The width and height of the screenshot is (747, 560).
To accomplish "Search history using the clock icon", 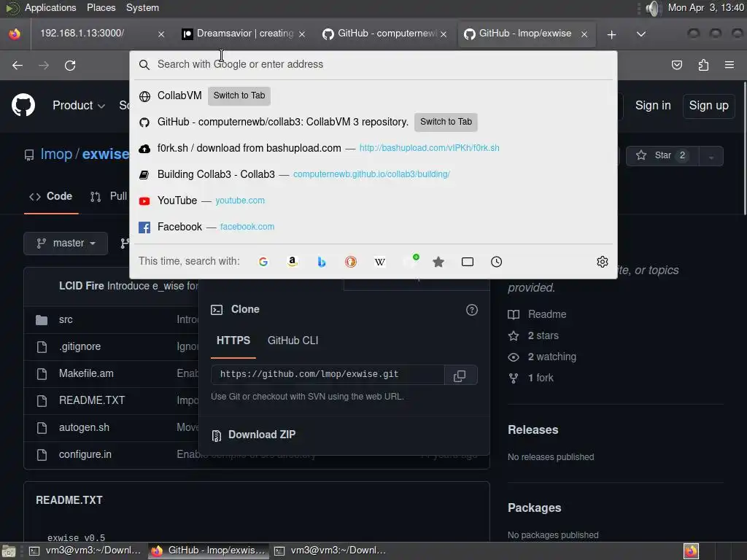I will click(x=496, y=262).
